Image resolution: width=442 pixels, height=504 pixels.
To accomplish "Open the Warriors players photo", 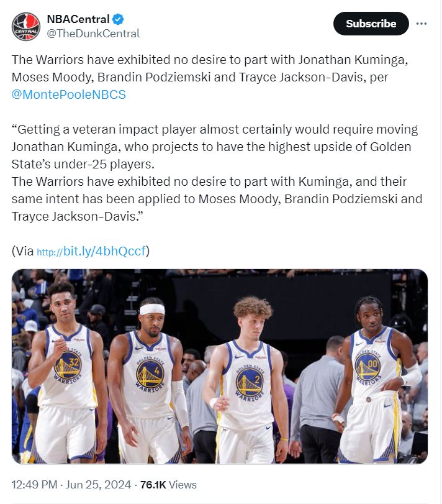I will tap(220, 366).
